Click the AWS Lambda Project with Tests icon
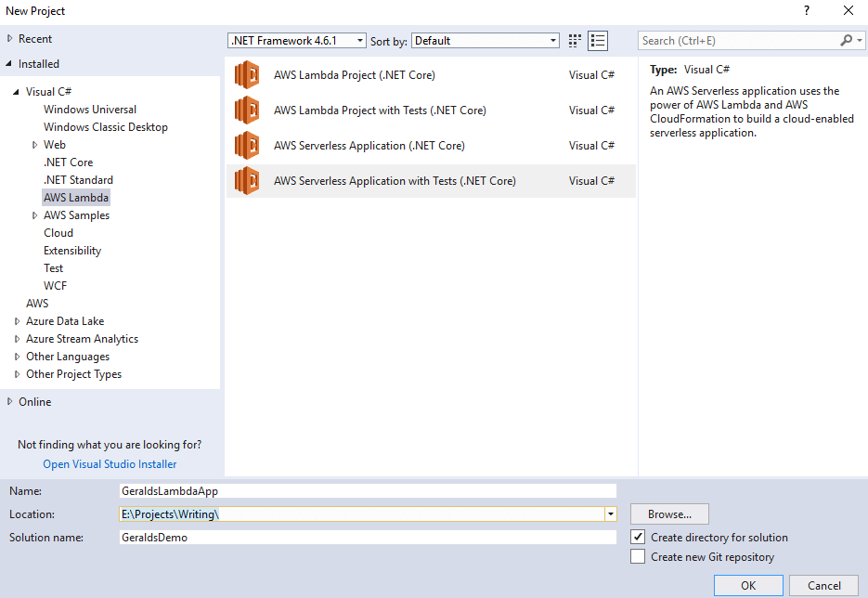The height and width of the screenshot is (598, 868). (247, 110)
